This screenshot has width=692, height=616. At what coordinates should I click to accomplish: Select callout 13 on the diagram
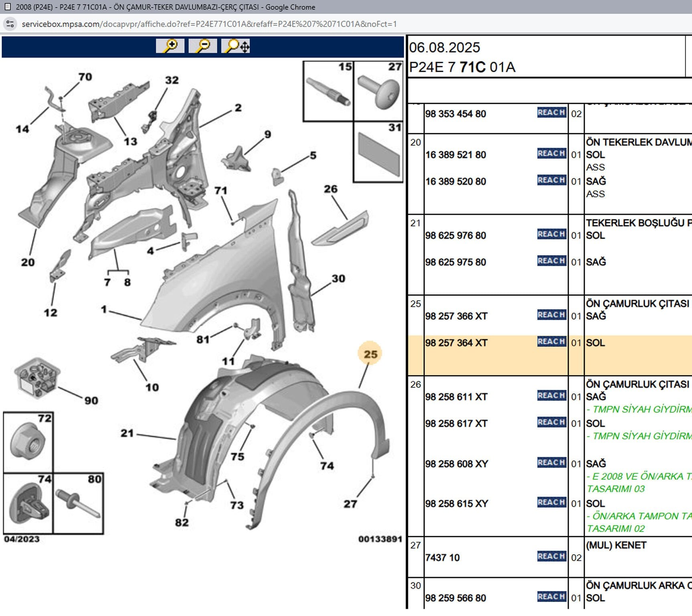click(x=130, y=141)
